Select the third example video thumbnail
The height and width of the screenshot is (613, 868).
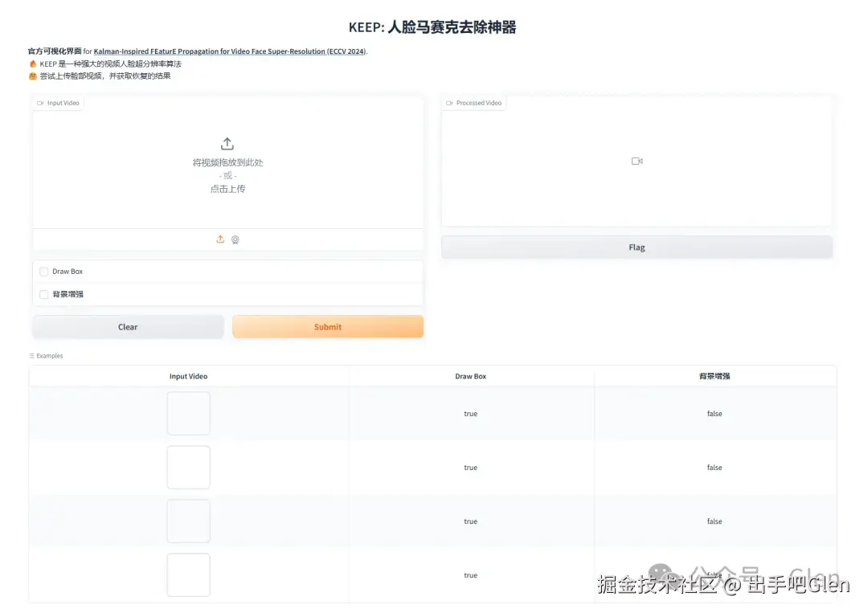(x=188, y=521)
